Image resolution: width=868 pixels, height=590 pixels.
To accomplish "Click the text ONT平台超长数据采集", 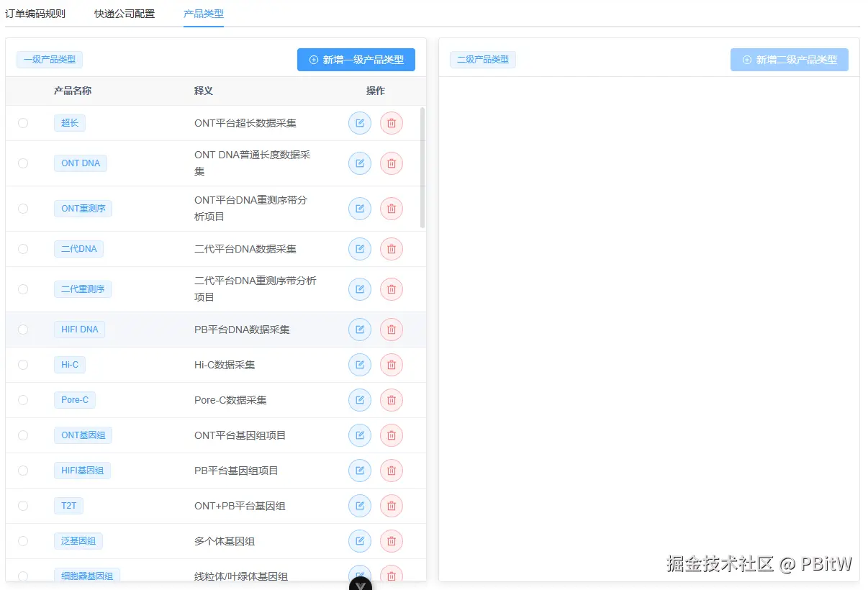I will (x=245, y=123).
